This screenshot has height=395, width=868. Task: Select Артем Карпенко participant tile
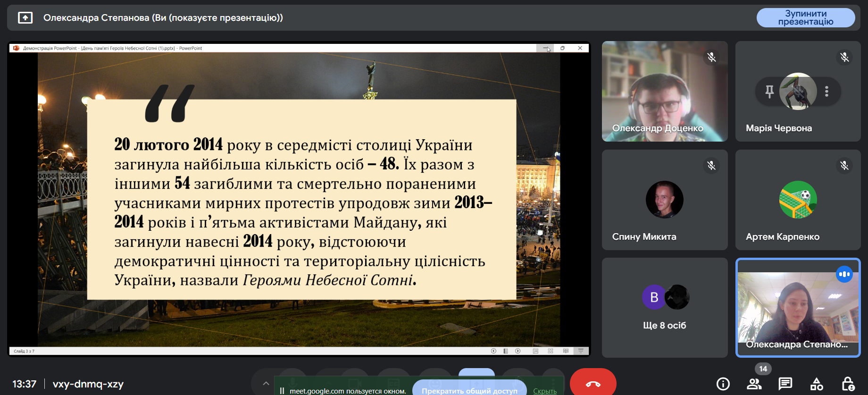797,200
